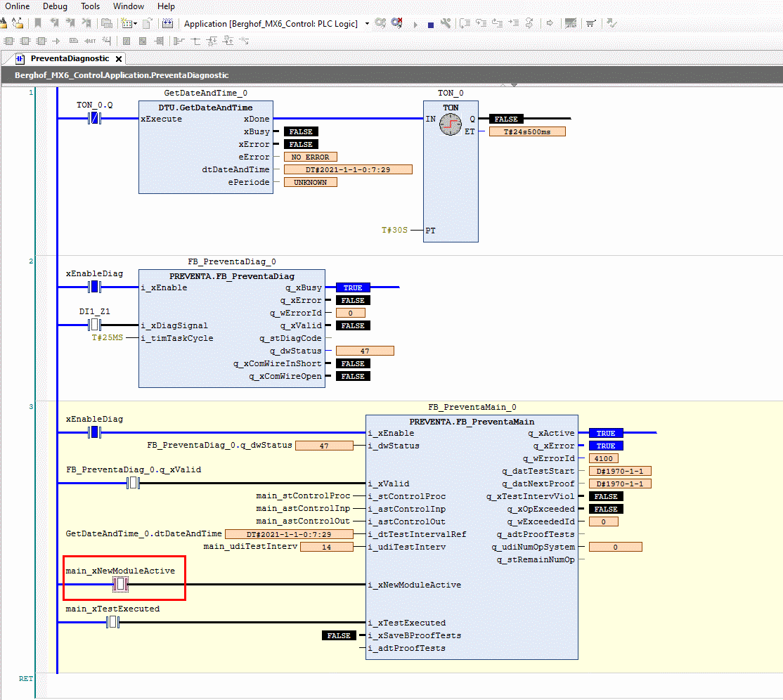This screenshot has height=700, width=783.
Task: Toggle the main_xNewModuleActive contact
Action: [x=120, y=584]
